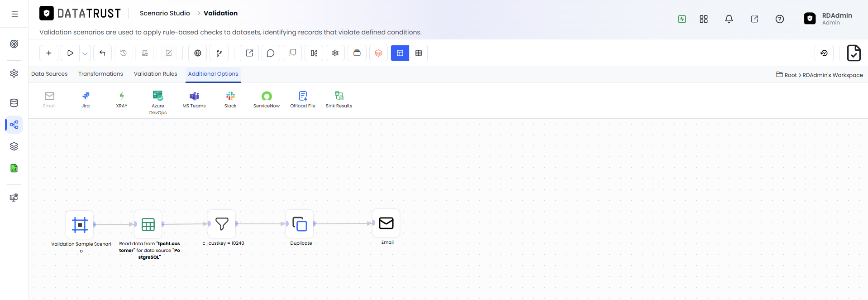Select the Azure DevOps option
This screenshot has height=300, width=868.
[158, 102]
